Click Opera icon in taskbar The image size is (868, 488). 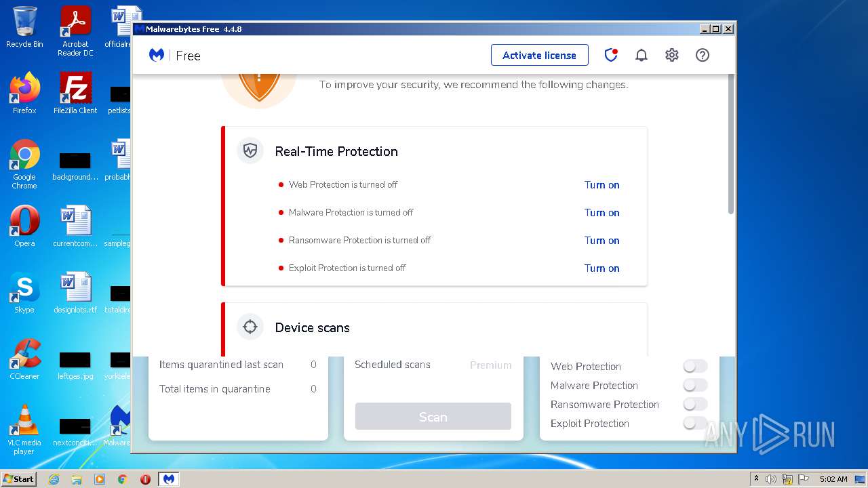click(x=145, y=479)
